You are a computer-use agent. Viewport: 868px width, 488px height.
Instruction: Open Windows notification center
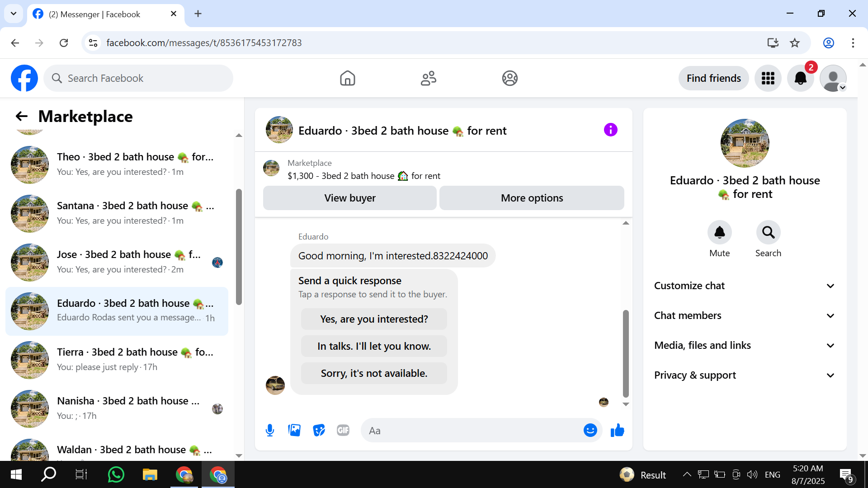[846, 475]
